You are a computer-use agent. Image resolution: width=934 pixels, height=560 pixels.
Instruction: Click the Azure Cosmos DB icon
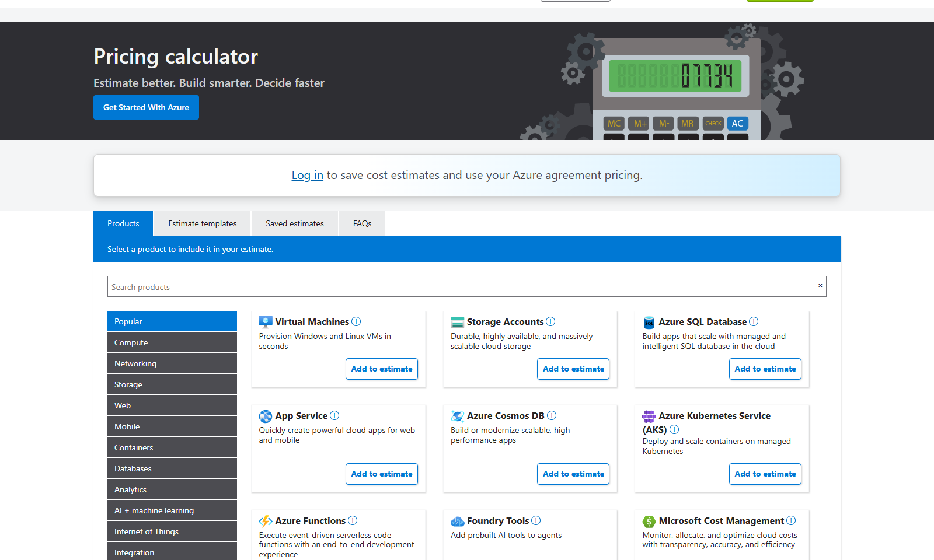coord(458,416)
